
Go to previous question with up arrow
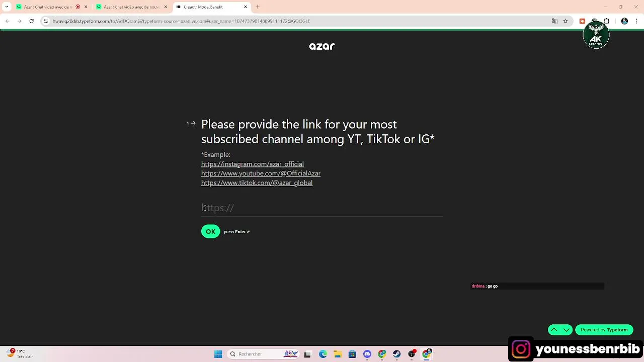click(554, 330)
